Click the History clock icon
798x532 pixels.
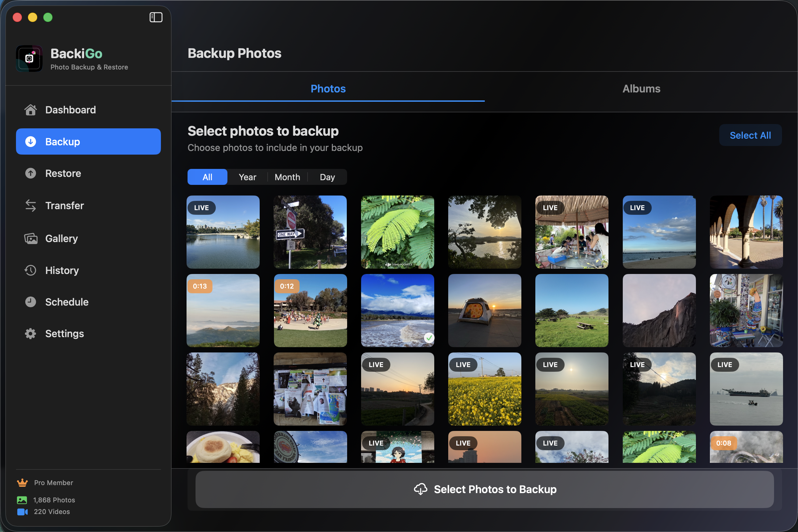tap(31, 270)
